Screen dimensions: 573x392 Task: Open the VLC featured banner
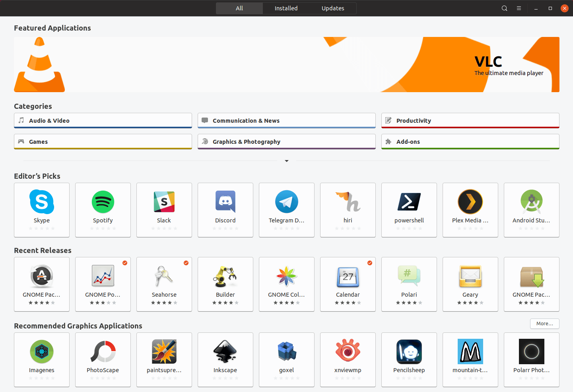tap(286, 64)
